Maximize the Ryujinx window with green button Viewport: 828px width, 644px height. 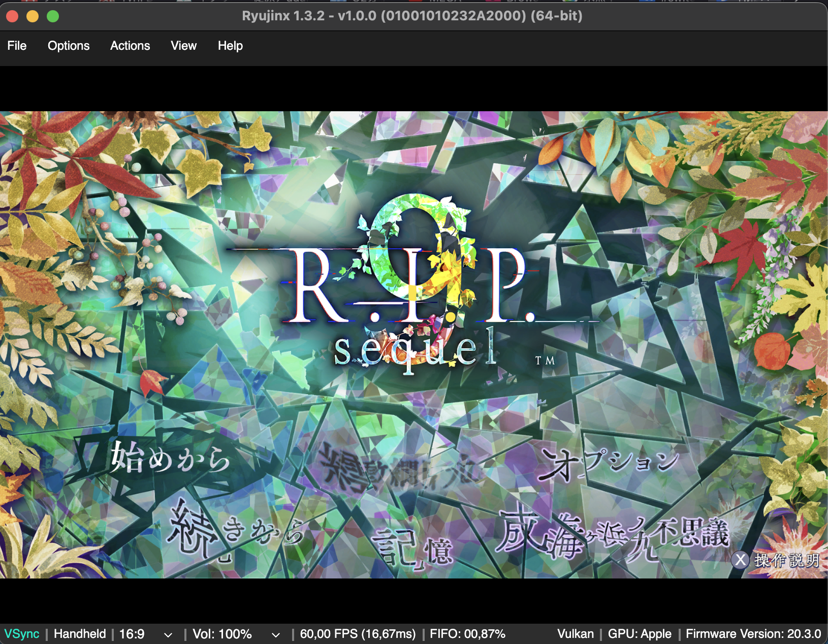click(x=53, y=16)
